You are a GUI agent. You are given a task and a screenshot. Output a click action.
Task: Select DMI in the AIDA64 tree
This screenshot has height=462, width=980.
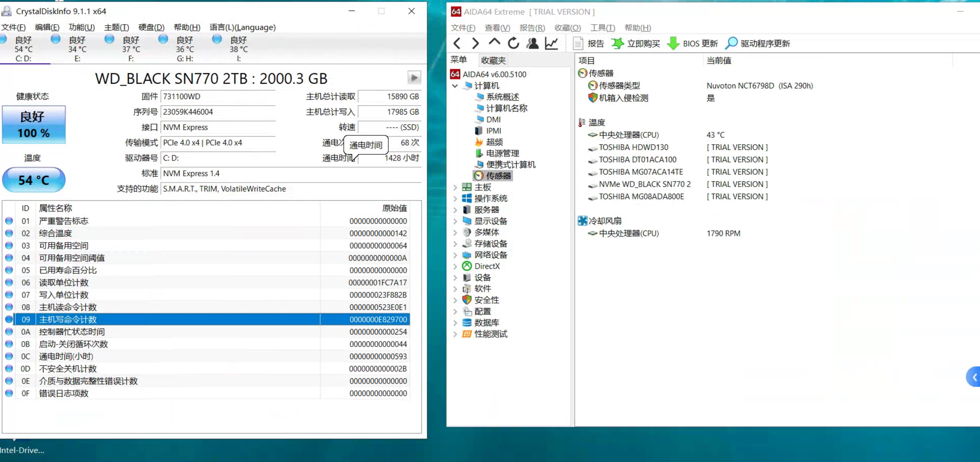click(x=488, y=119)
